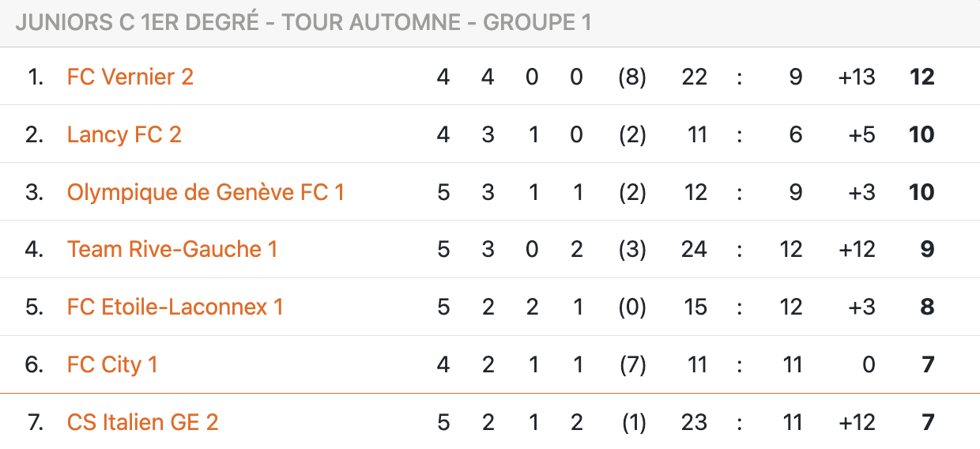Click the 24 goals scored by Team Rive-Gauche
This screenshot has height=449, width=980.
(x=694, y=250)
